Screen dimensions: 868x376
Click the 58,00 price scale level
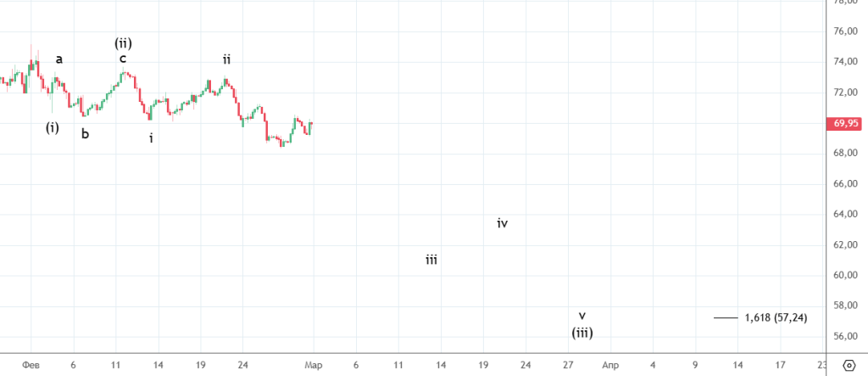click(845, 306)
